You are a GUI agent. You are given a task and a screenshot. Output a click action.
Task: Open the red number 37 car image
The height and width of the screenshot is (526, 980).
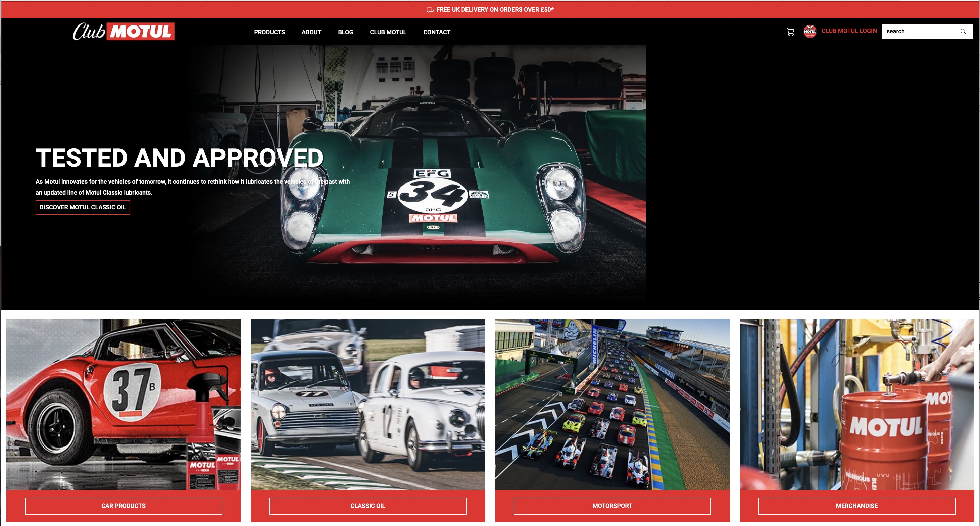coord(123,404)
